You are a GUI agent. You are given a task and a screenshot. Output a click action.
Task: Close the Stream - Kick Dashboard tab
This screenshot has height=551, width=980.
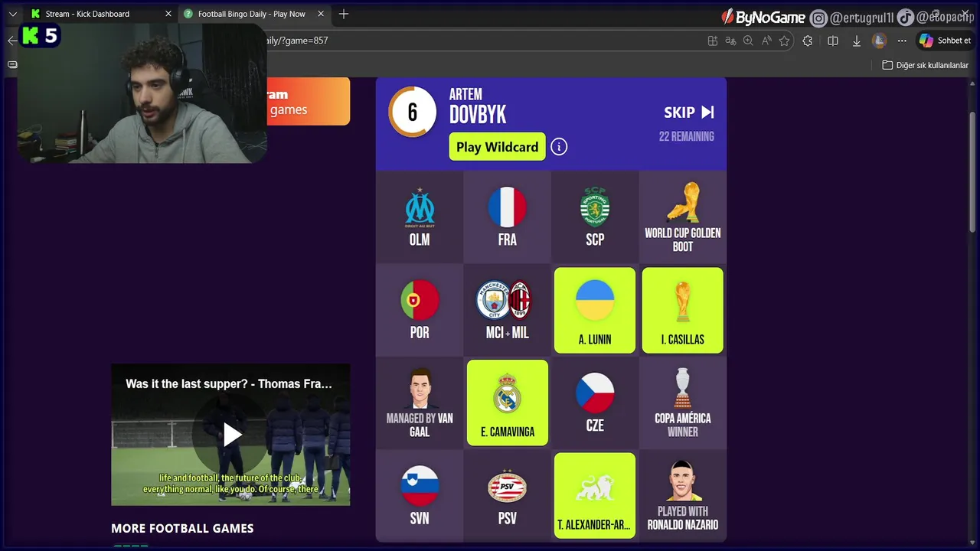[x=168, y=14]
